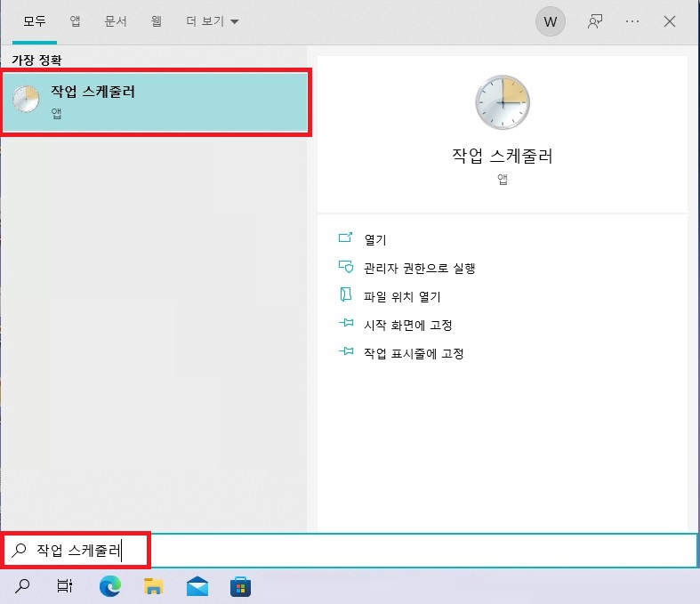Click the pin icon beside 작업 표시줄에 고정
This screenshot has width=700, height=604.
point(346,351)
